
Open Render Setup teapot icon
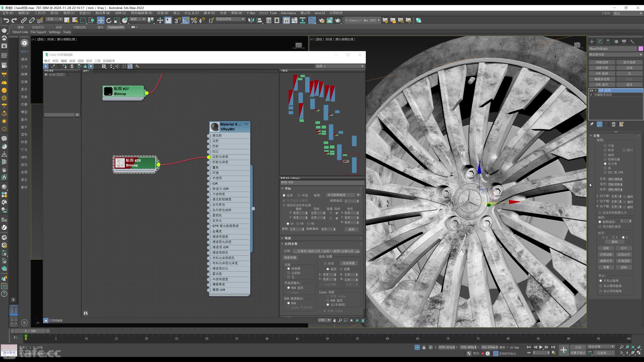321,20
